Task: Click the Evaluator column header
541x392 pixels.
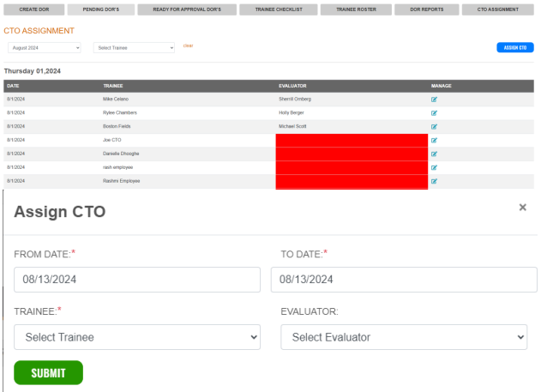Action: coord(292,86)
